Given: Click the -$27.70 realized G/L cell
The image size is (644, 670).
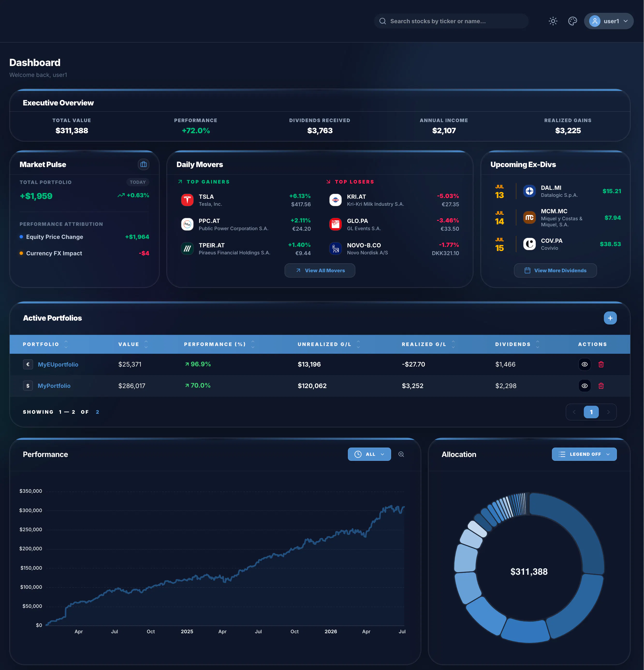Looking at the screenshot, I should 413,364.
